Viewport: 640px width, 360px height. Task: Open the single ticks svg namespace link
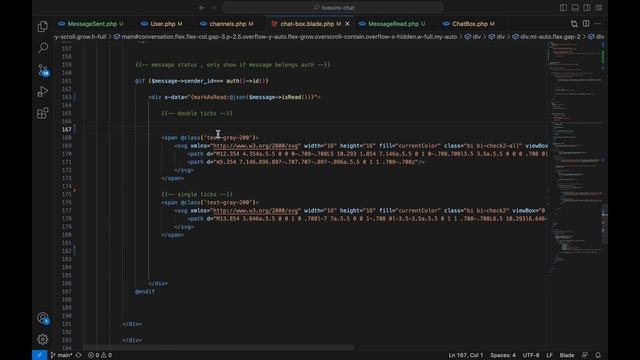point(256,211)
